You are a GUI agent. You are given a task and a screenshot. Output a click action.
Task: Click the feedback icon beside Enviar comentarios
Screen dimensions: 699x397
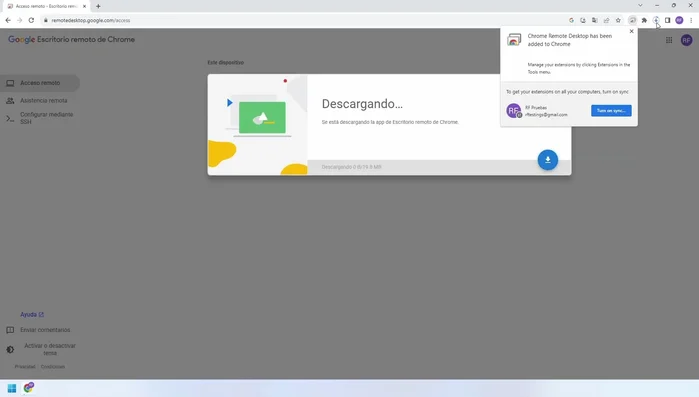10,330
